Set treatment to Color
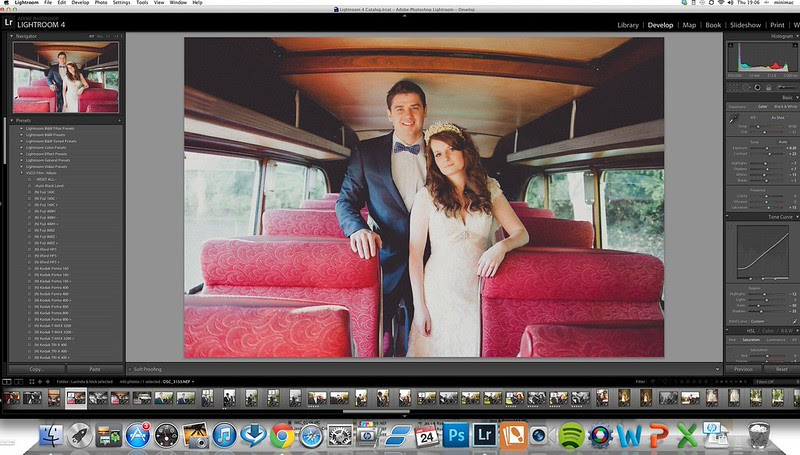 coord(762,107)
